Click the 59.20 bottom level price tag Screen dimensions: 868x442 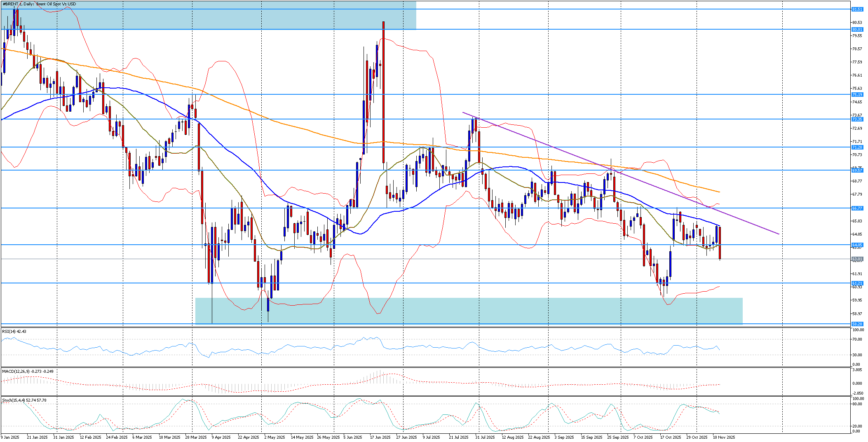857,324
